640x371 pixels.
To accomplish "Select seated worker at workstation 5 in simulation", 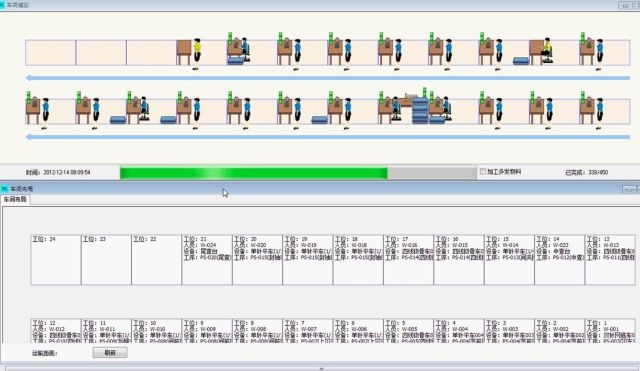I will (396, 109).
